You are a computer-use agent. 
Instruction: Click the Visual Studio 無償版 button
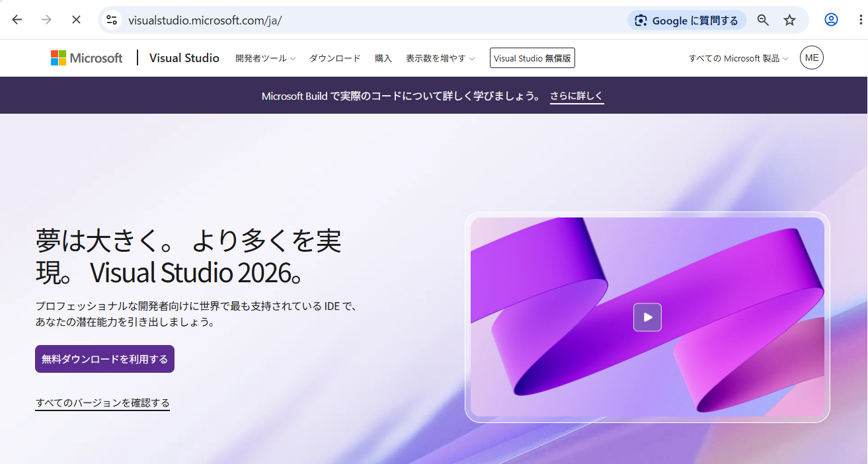(532, 58)
